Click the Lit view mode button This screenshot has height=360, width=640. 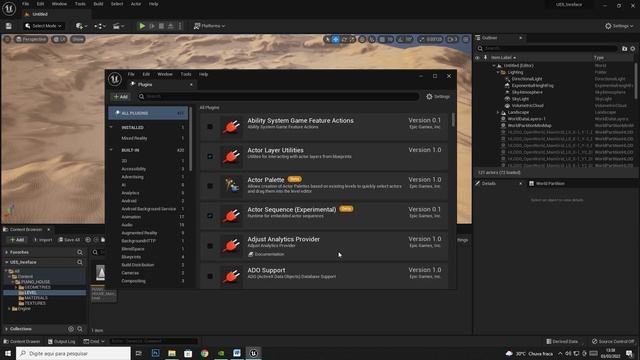(x=59, y=39)
